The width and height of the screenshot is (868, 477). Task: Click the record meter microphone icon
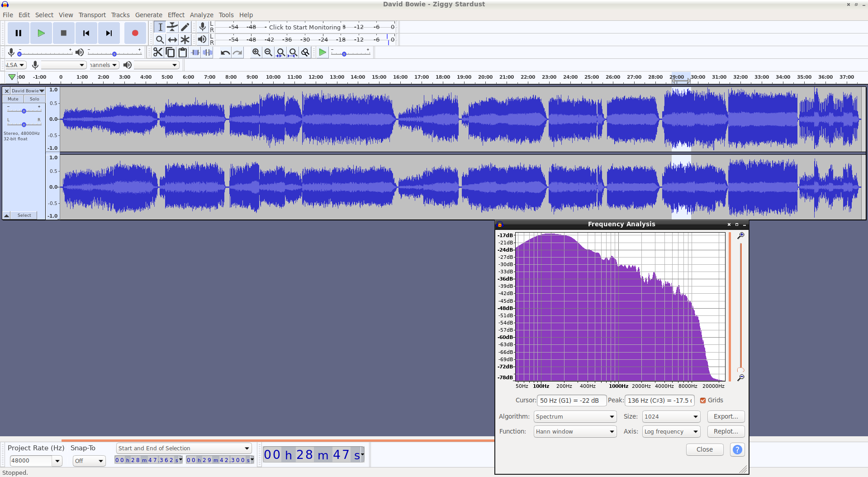click(x=203, y=27)
